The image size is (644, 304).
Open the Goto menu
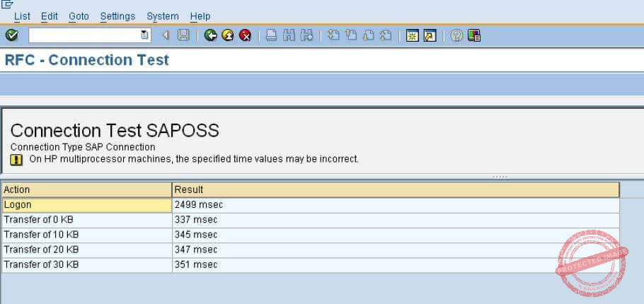(79, 16)
